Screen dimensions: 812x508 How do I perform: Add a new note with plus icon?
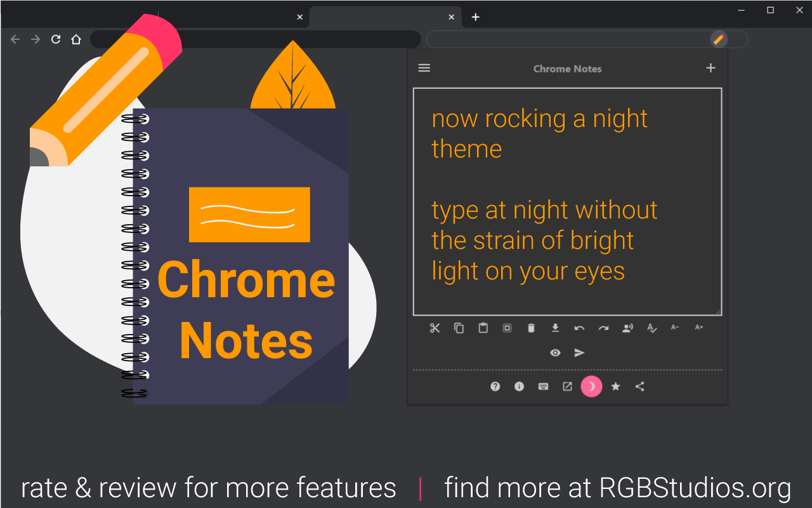[710, 68]
